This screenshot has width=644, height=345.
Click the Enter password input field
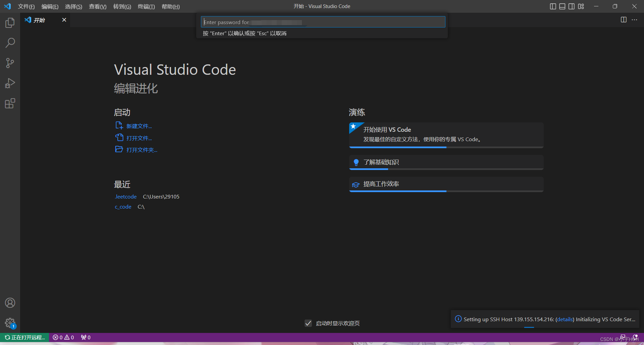tap(323, 22)
